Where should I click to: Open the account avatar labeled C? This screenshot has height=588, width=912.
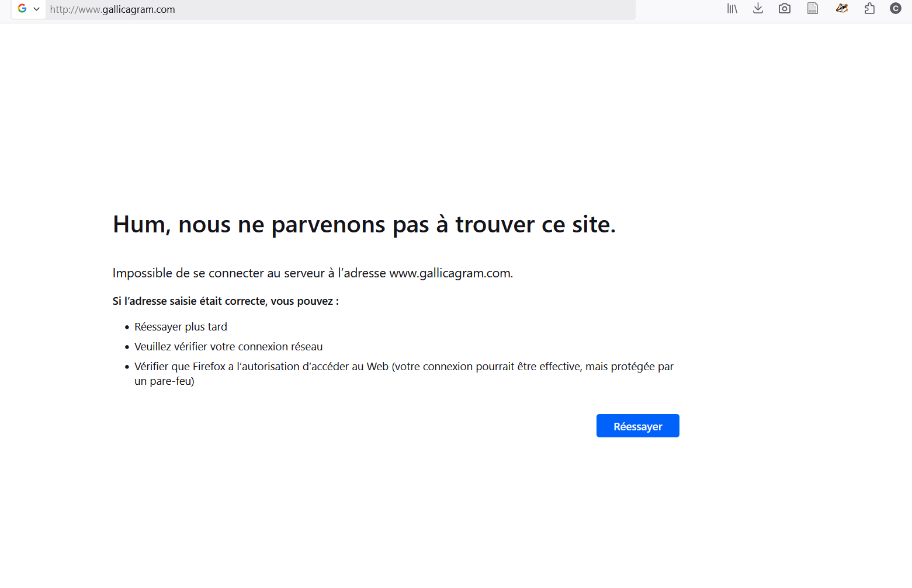pyautogui.click(x=895, y=9)
